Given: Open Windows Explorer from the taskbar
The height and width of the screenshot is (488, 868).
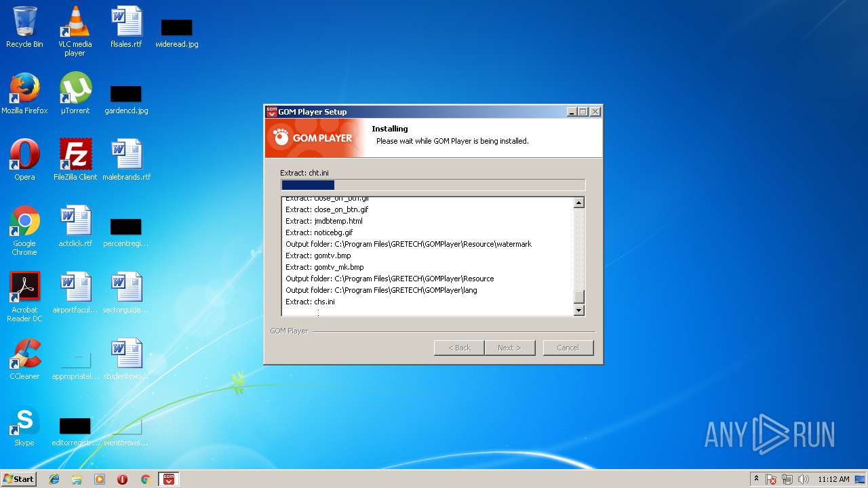Looking at the screenshot, I should click(x=77, y=479).
